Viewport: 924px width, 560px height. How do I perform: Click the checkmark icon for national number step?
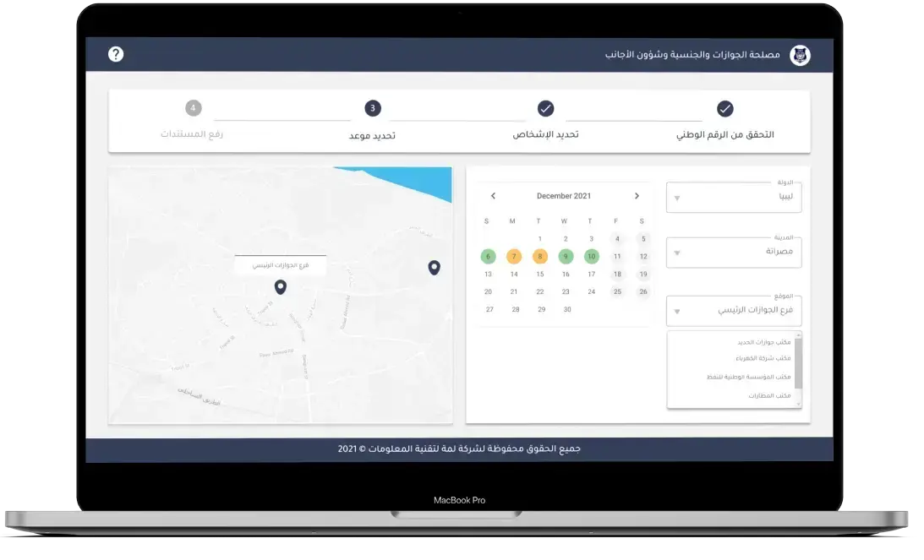coord(724,109)
